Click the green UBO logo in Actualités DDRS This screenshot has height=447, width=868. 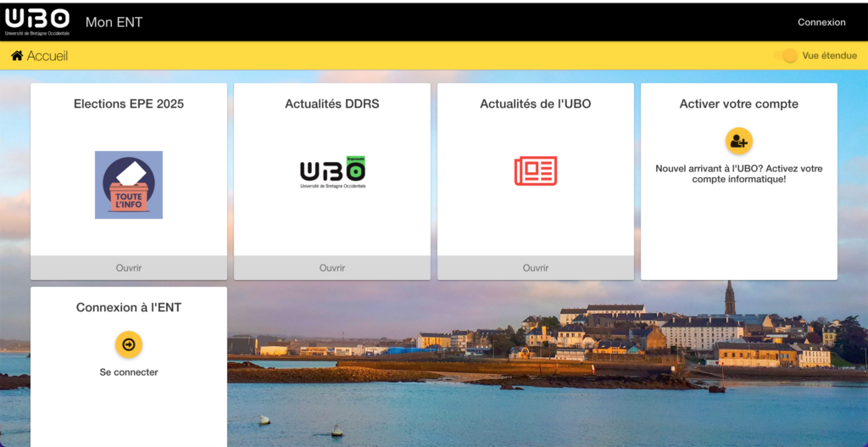coord(332,172)
